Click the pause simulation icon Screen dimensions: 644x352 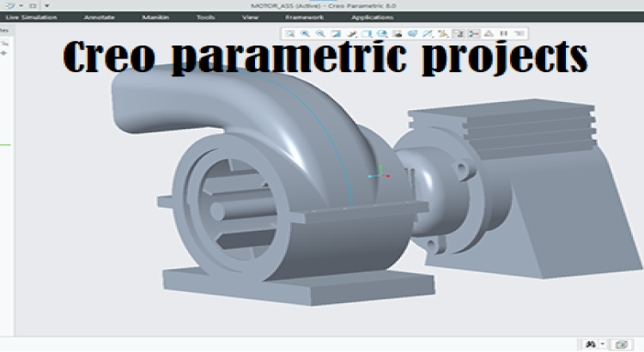504,33
